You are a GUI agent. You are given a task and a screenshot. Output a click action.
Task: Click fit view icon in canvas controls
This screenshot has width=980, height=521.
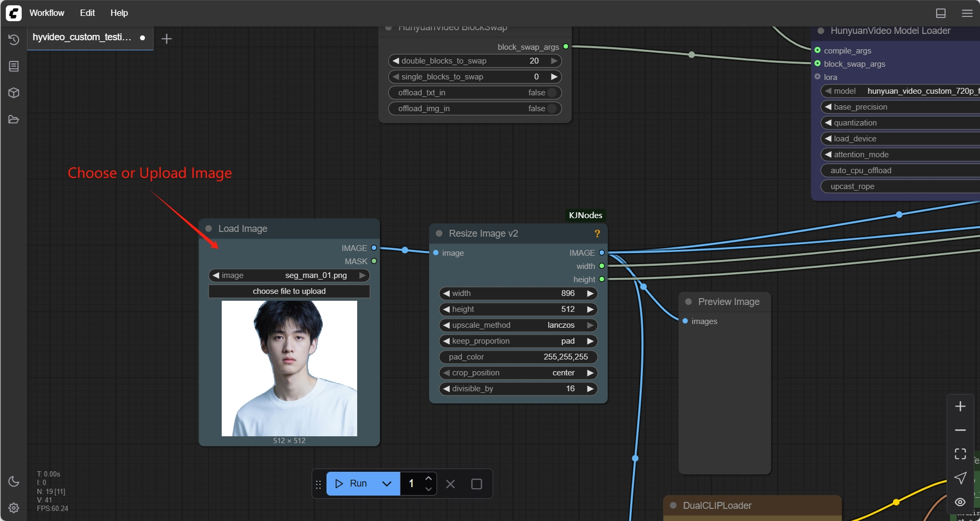point(960,454)
